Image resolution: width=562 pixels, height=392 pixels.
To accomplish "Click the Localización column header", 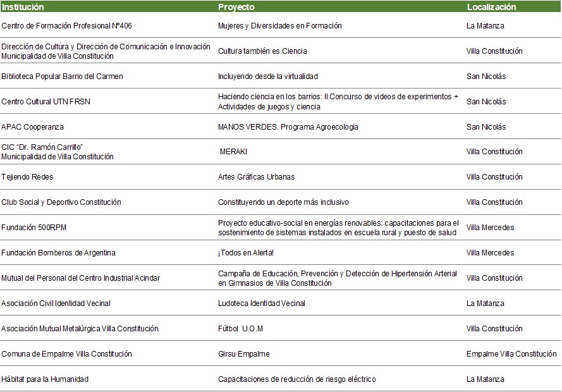I will pos(491,8).
